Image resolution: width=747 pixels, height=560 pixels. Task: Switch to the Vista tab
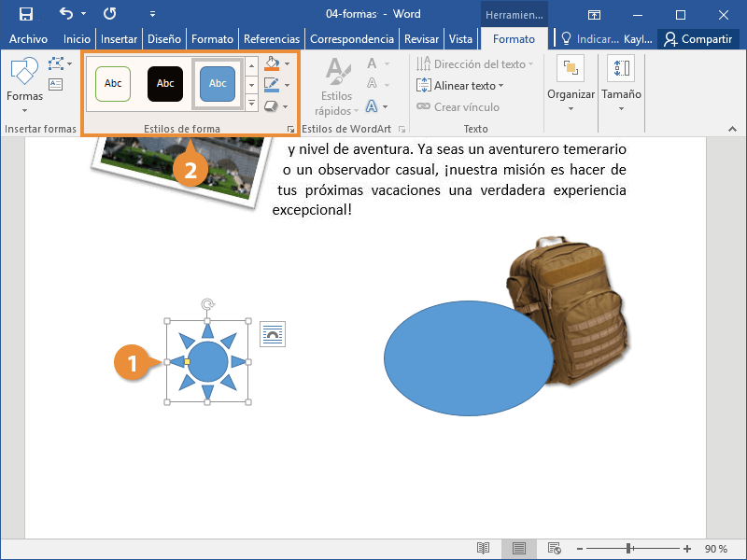pos(460,39)
